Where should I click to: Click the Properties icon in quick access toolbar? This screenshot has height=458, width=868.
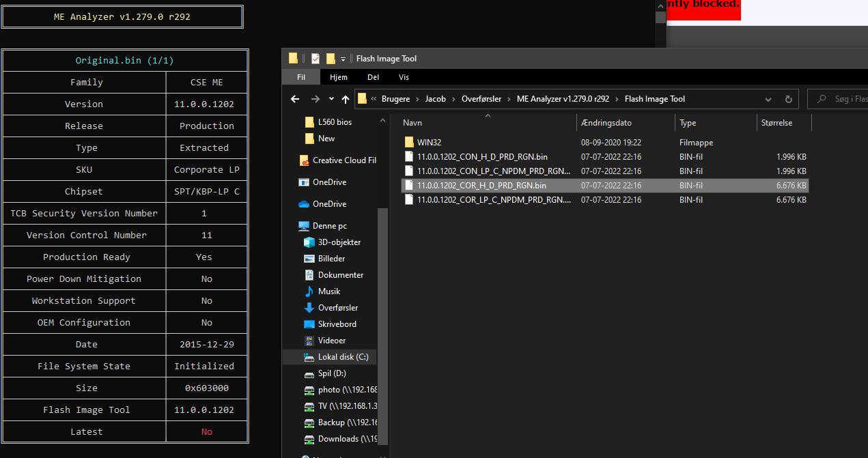pos(316,59)
